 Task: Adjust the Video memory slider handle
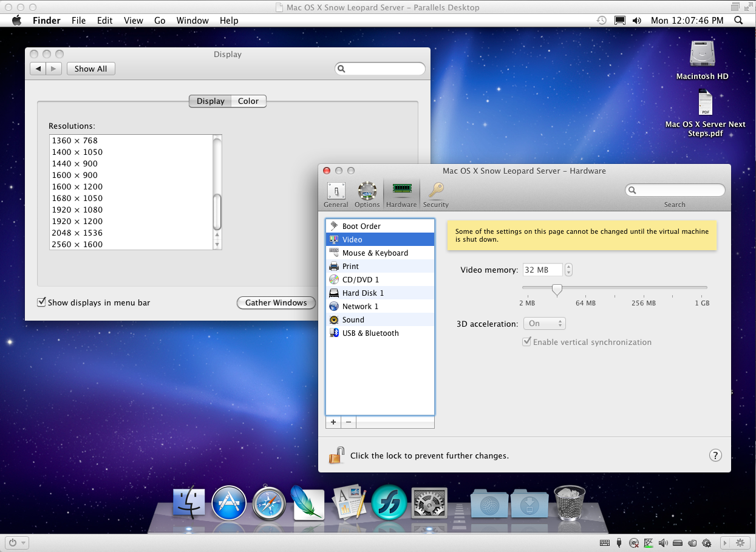(557, 290)
